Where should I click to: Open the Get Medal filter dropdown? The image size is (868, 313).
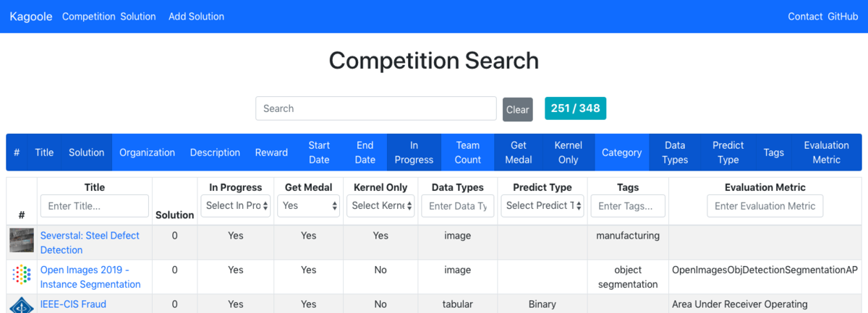[x=309, y=206]
